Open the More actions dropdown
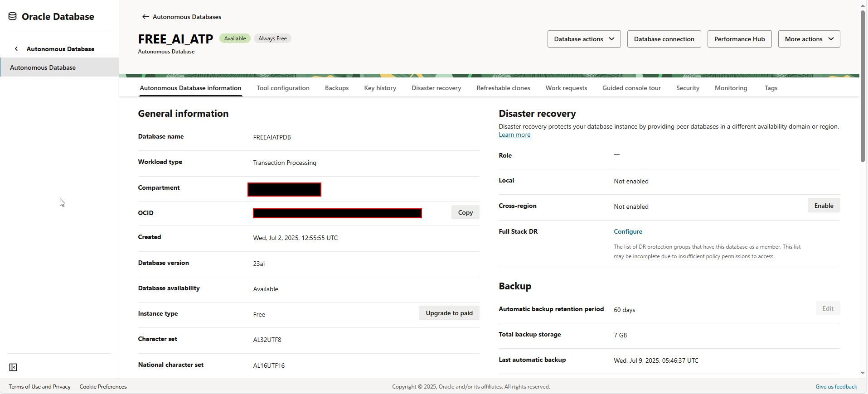Screen dimensions: 868x394 809,39
